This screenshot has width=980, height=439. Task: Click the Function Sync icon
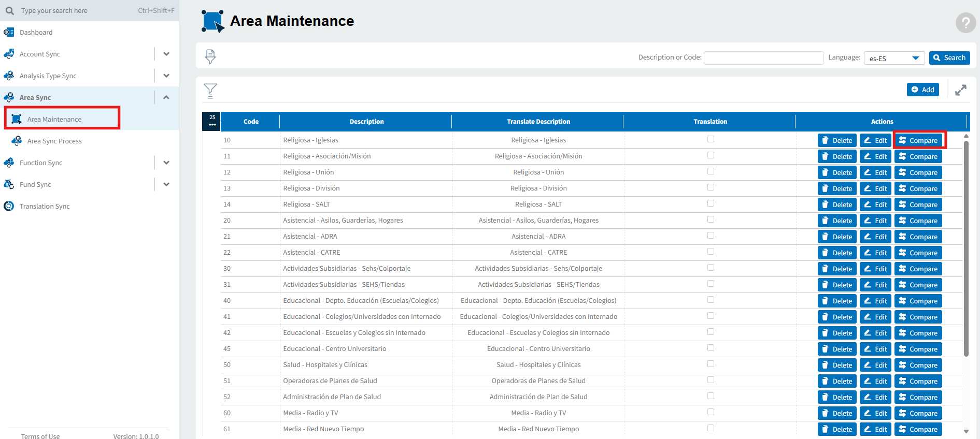[x=9, y=163]
